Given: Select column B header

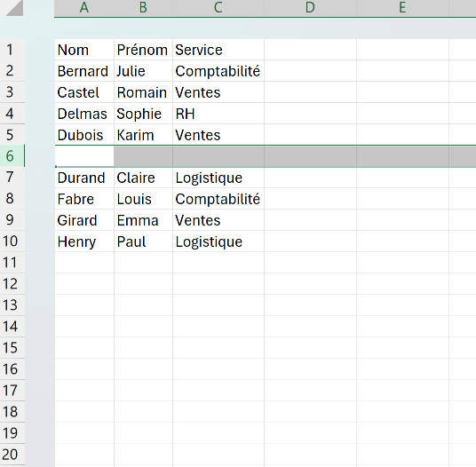Looking at the screenshot, I should coord(143,8).
